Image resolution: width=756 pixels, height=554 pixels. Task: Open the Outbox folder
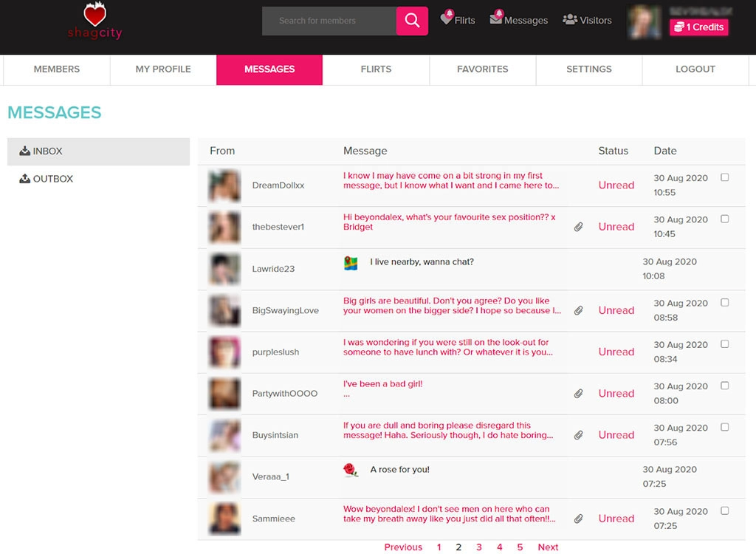52,179
